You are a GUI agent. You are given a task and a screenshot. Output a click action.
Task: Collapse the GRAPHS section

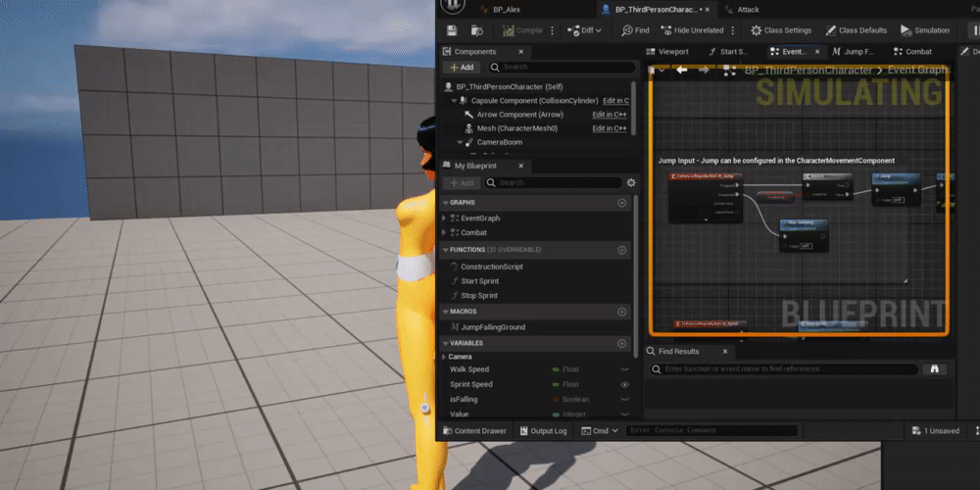pos(445,203)
